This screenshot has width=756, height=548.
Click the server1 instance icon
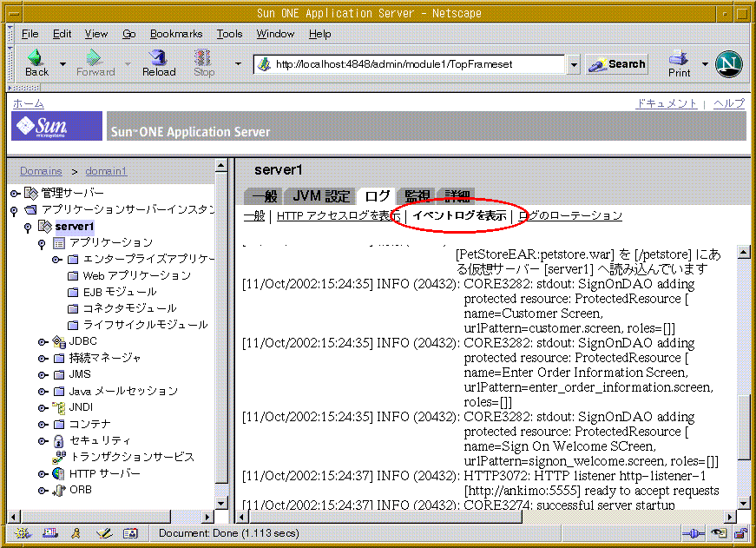(x=44, y=227)
